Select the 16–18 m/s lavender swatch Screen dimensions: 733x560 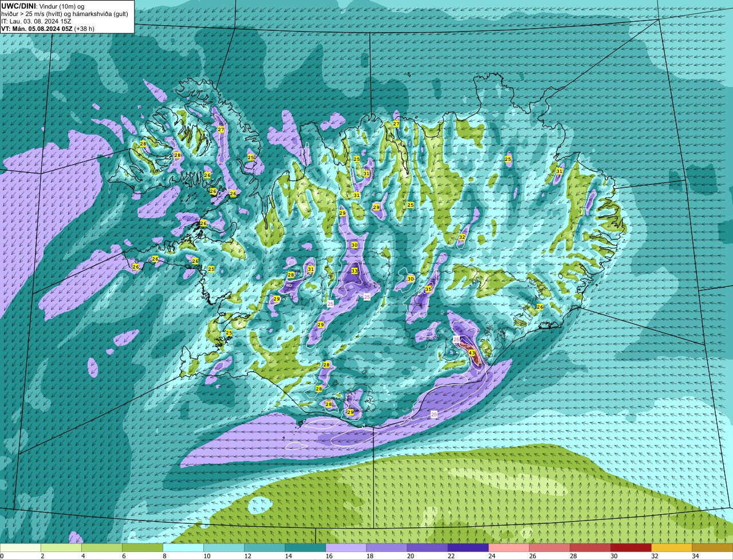tap(345, 547)
